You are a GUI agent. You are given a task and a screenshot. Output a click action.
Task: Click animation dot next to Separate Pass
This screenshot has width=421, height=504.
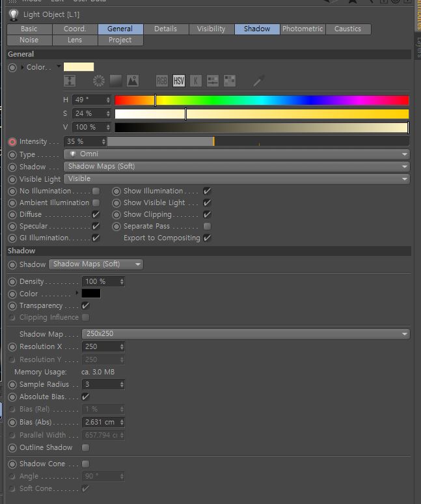click(116, 227)
